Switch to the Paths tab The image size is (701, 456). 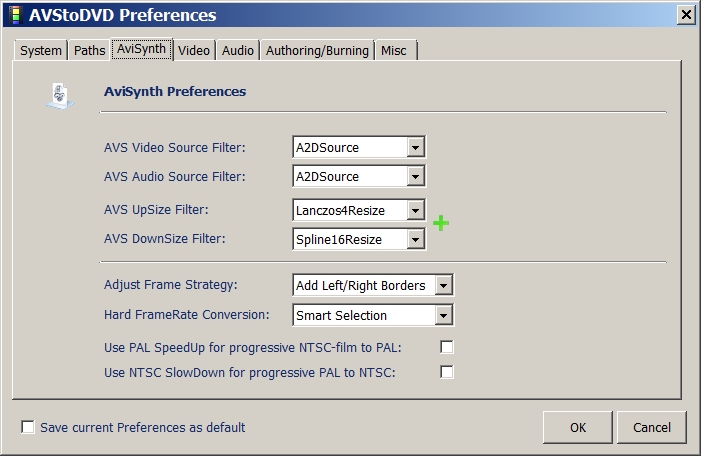coord(89,50)
